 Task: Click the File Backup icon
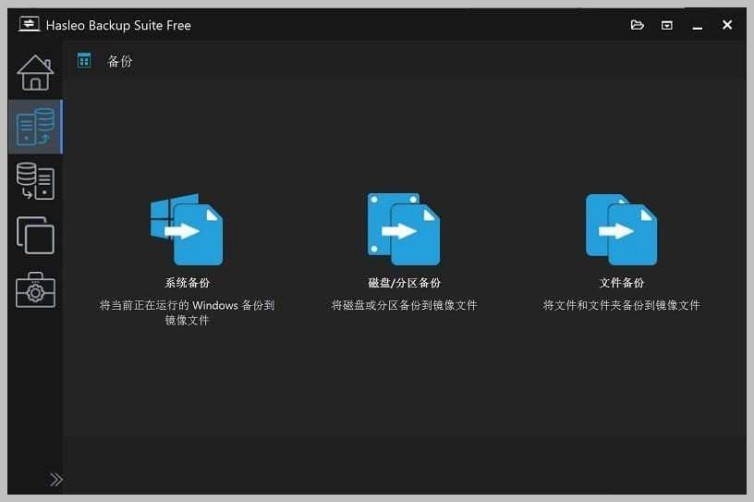(621, 229)
